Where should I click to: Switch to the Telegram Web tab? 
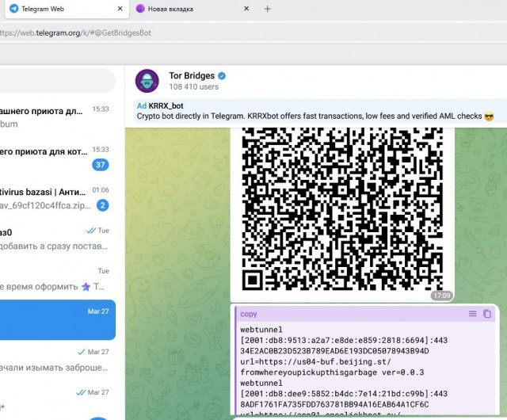[x=67, y=9]
